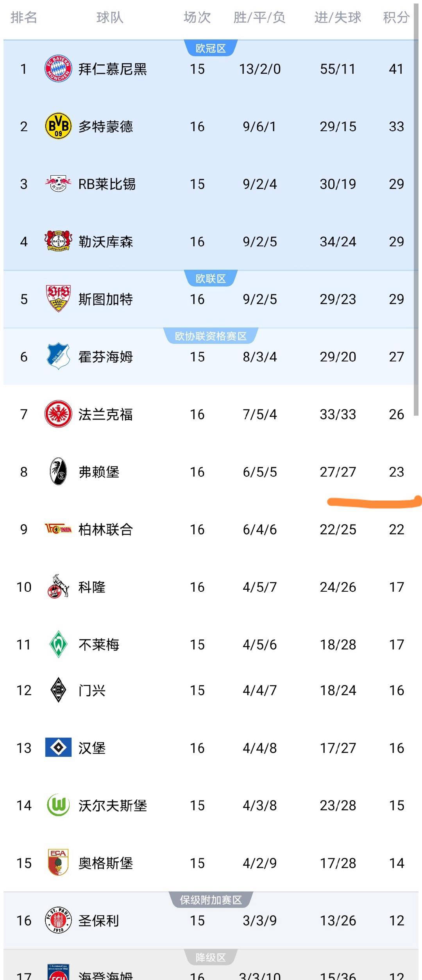Select the Wolfsburg W logo

coord(58,805)
